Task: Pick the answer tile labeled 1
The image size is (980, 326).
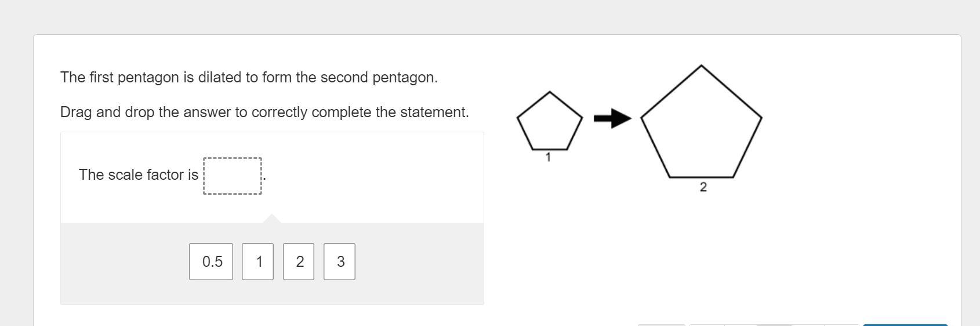Action: 257,262
